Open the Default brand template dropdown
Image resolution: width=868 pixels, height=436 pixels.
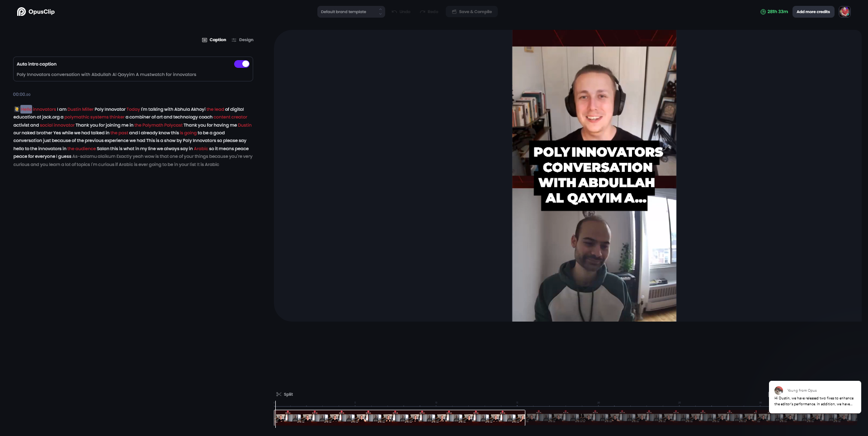[351, 12]
